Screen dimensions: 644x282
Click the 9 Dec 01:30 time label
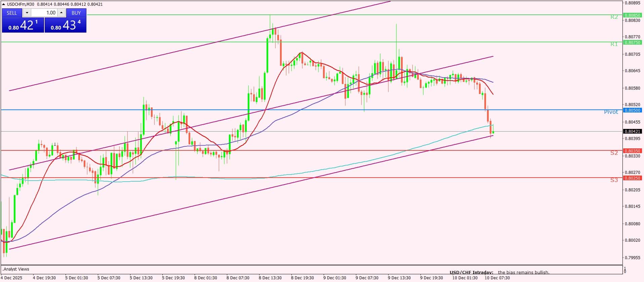[x=335, y=278]
